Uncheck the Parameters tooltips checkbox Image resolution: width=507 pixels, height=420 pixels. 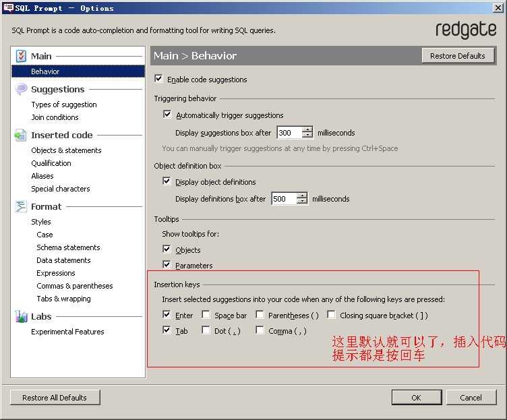(167, 264)
